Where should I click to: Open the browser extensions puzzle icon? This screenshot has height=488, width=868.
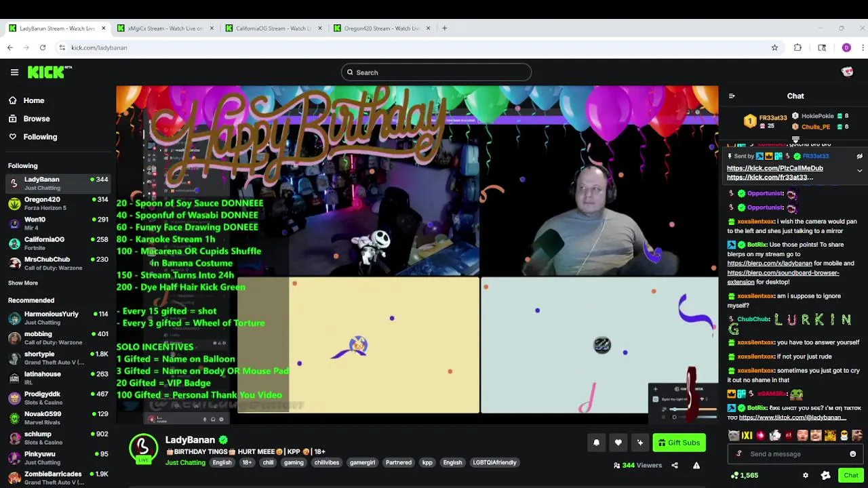pos(797,47)
